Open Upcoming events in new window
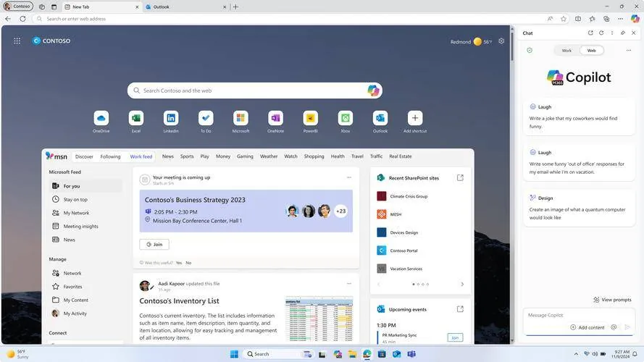Image resolution: width=644 pixels, height=362 pixels. pyautogui.click(x=460, y=309)
